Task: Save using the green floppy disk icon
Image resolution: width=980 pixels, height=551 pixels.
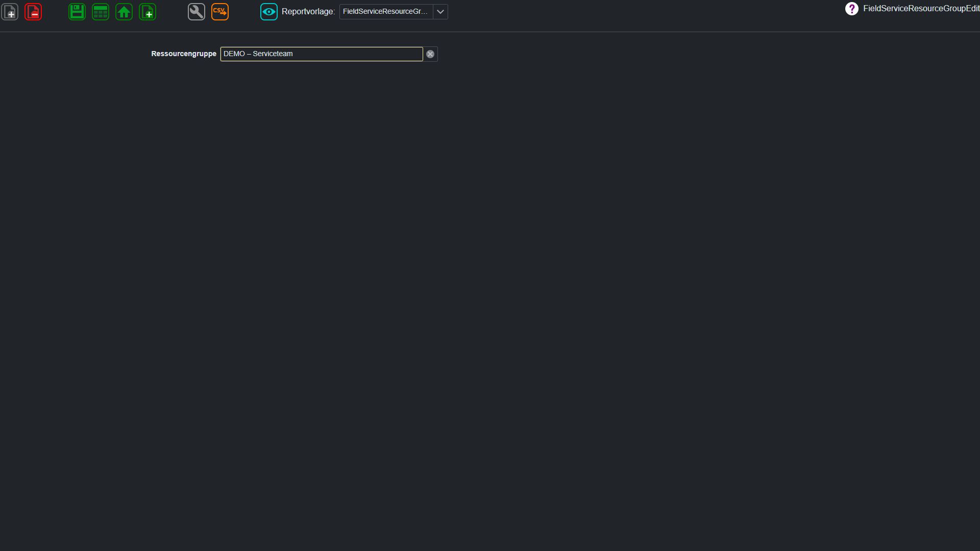Action: tap(77, 12)
